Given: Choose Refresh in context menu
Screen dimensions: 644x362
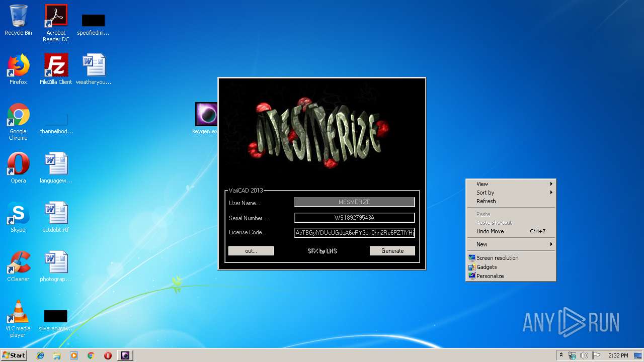Looking at the screenshot, I should click(511, 201).
